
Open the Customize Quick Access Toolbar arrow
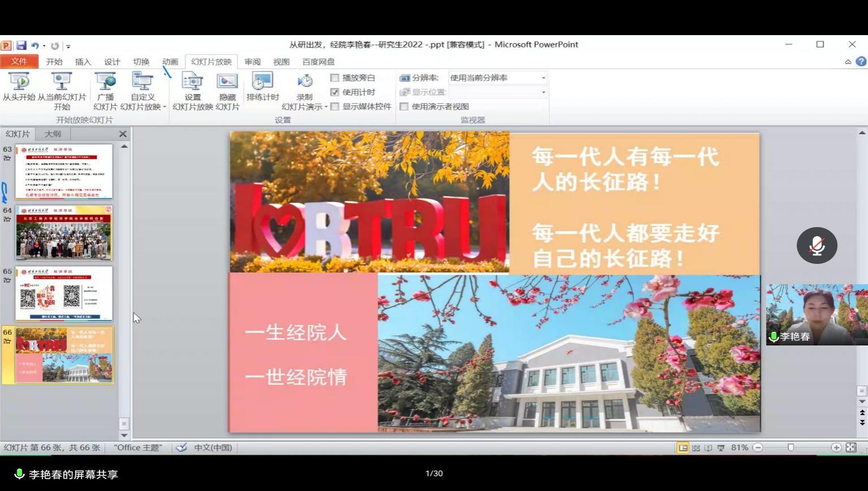pos(68,46)
